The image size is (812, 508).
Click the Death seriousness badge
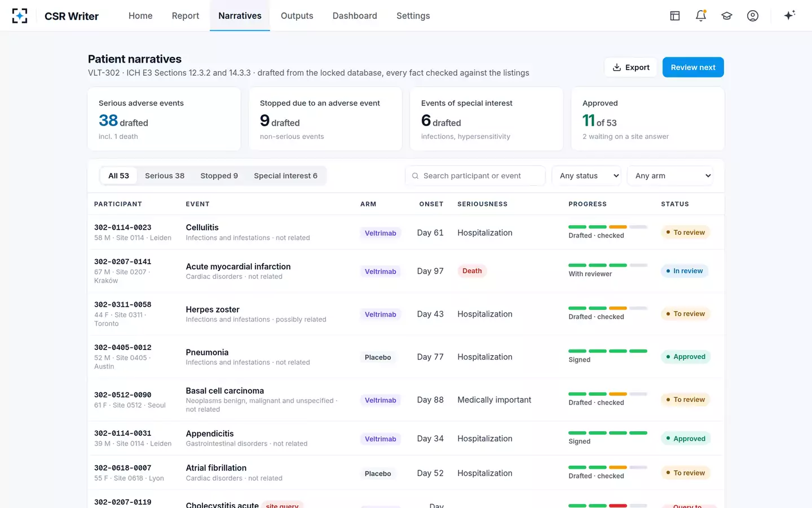click(x=472, y=271)
